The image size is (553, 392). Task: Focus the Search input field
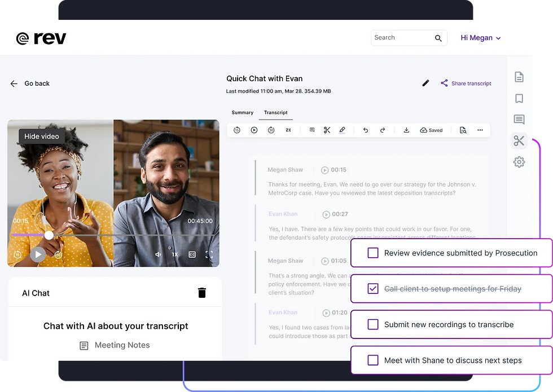409,38
